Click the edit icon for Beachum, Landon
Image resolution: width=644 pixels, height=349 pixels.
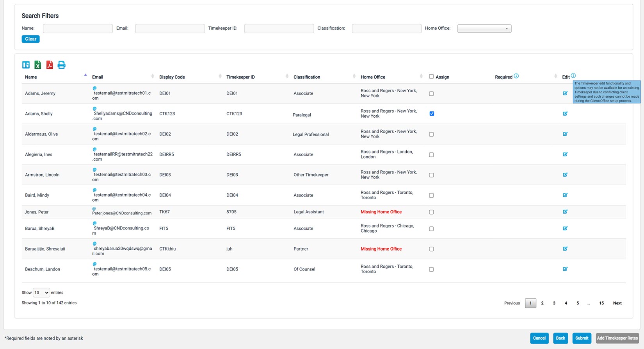pyautogui.click(x=565, y=269)
